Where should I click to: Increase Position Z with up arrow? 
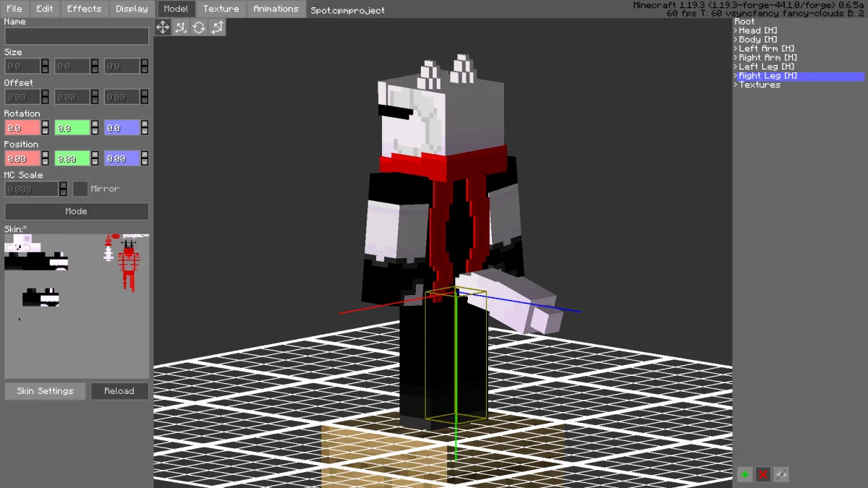coord(144,155)
